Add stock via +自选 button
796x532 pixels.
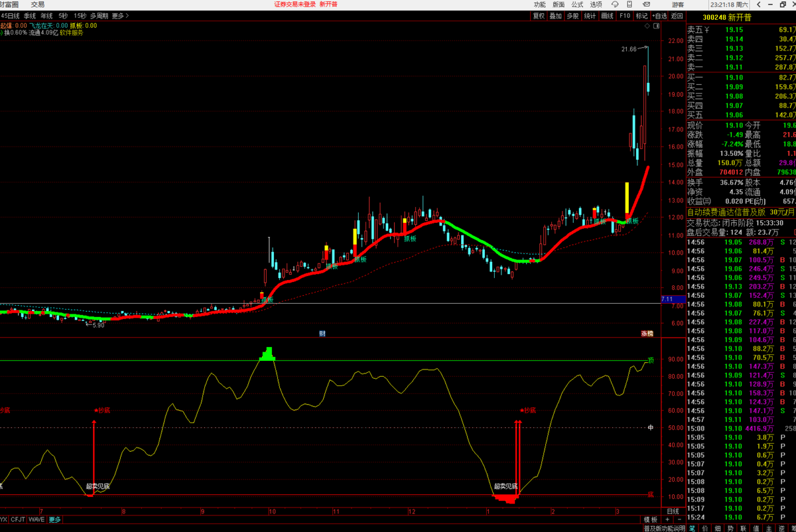659,16
